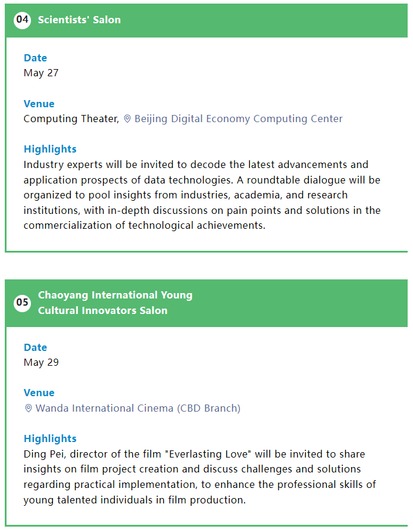
Task: Click the Highlights label in section 04
Action: point(50,149)
